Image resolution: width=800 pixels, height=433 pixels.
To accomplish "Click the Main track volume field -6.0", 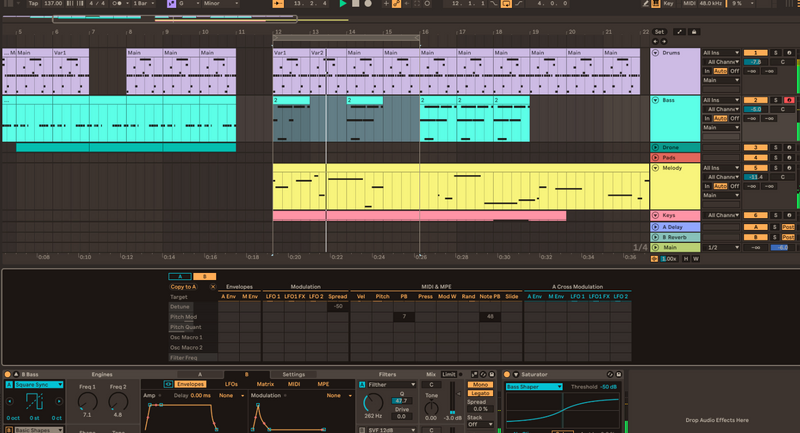I will coord(782,247).
